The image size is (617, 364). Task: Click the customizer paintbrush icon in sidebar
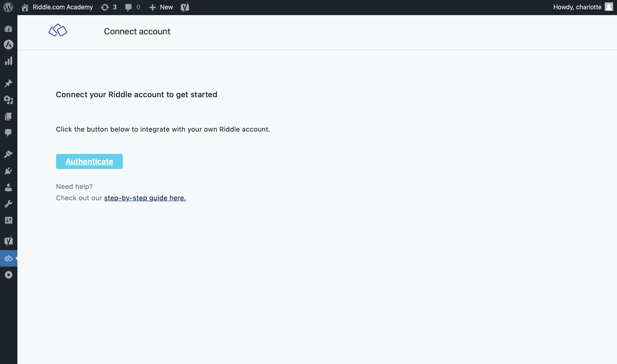(x=9, y=155)
